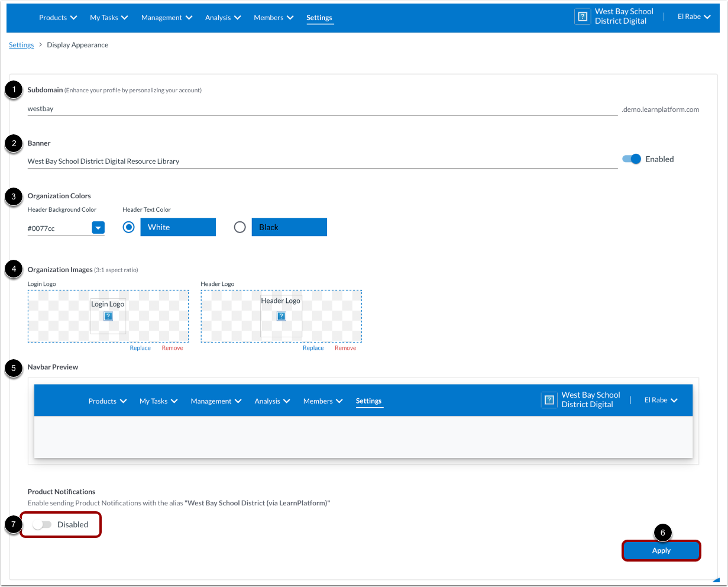Open the Members dropdown

273,17
